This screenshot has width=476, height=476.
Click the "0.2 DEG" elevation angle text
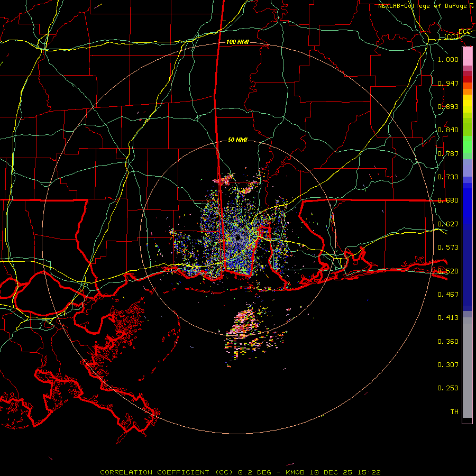click(254, 472)
